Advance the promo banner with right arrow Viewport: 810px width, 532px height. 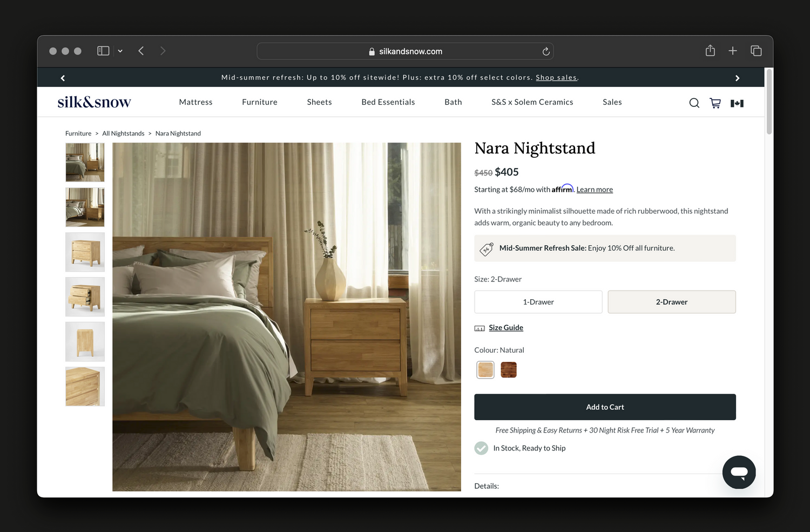737,78
